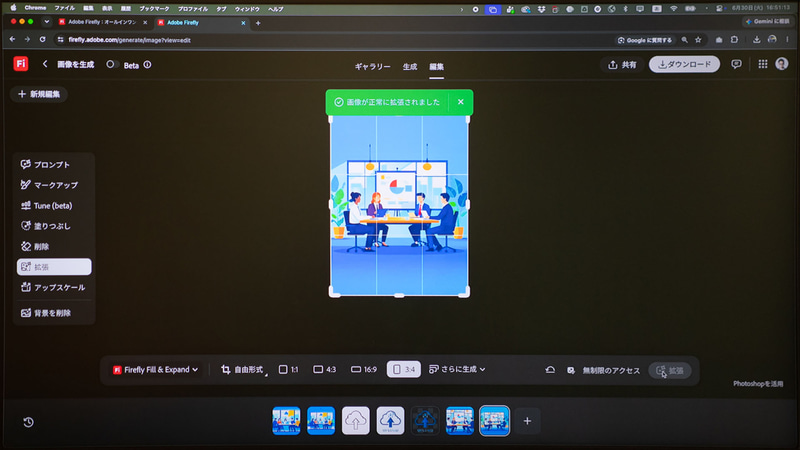The image size is (800, 450).
Task: Select the 16:9 aspect ratio option
Action: click(x=364, y=369)
